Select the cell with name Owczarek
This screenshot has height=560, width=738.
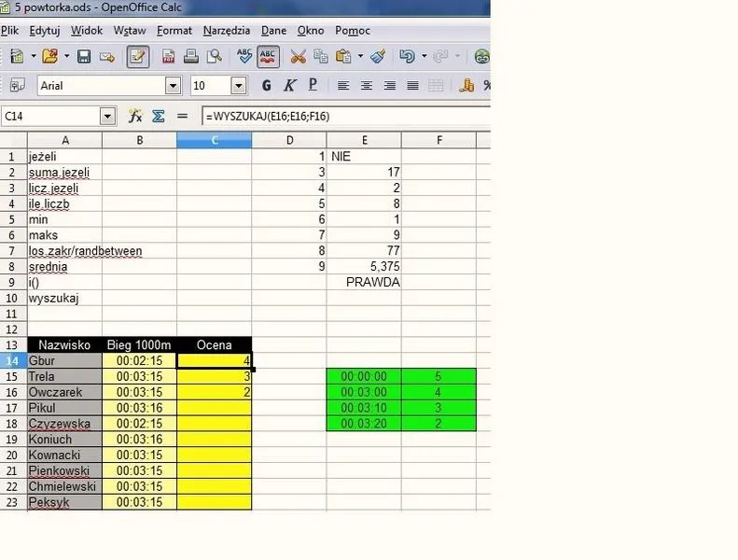pos(64,392)
